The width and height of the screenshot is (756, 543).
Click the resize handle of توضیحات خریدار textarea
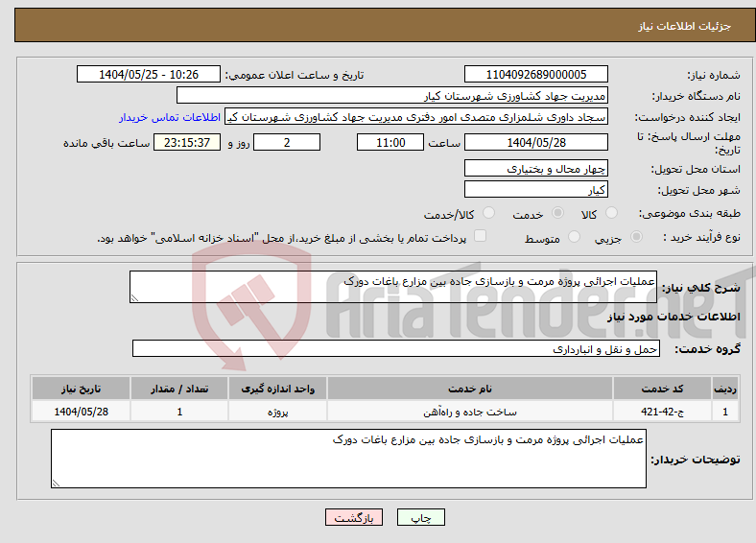pyautogui.click(x=56, y=484)
